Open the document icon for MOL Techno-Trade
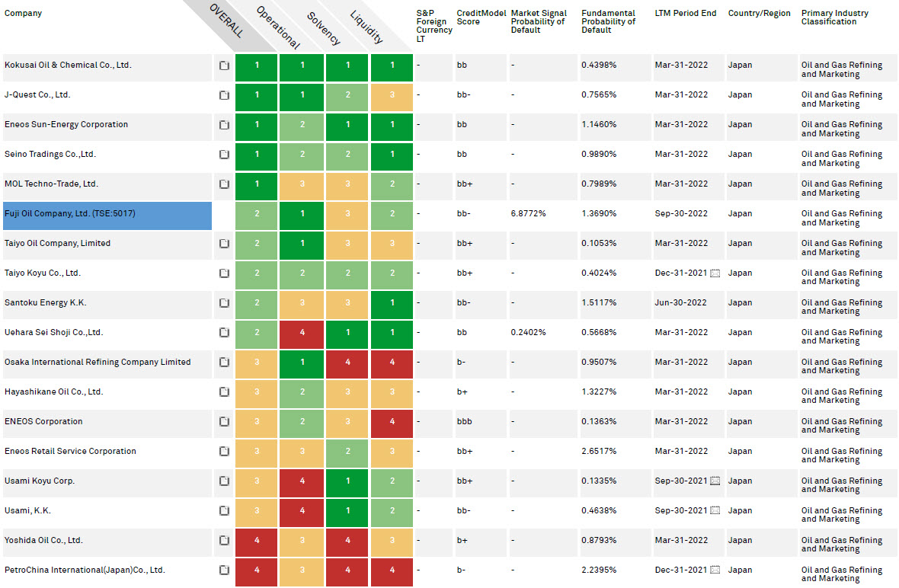Viewport: 899px width, 588px height. click(x=224, y=184)
